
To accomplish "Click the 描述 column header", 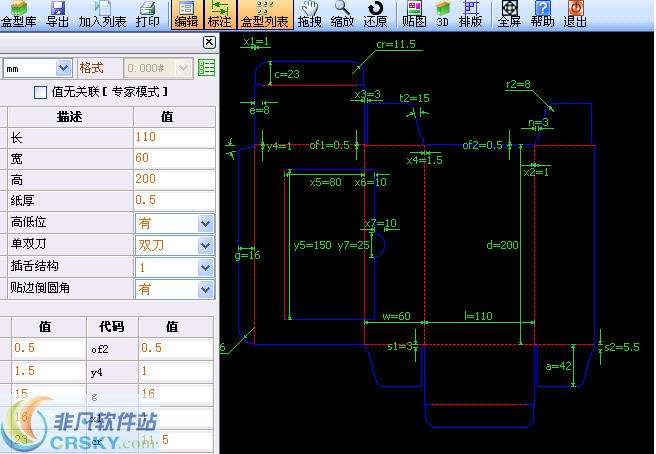I will pos(70,116).
